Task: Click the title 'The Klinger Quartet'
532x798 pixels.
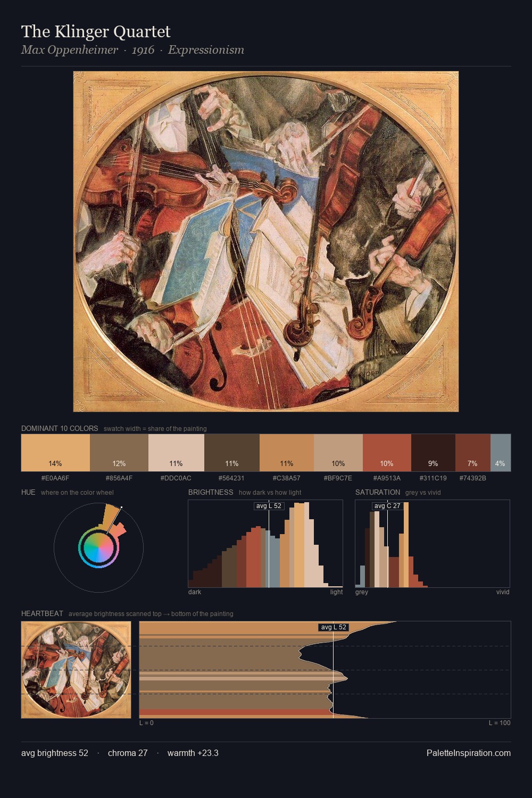Action: 96,31
